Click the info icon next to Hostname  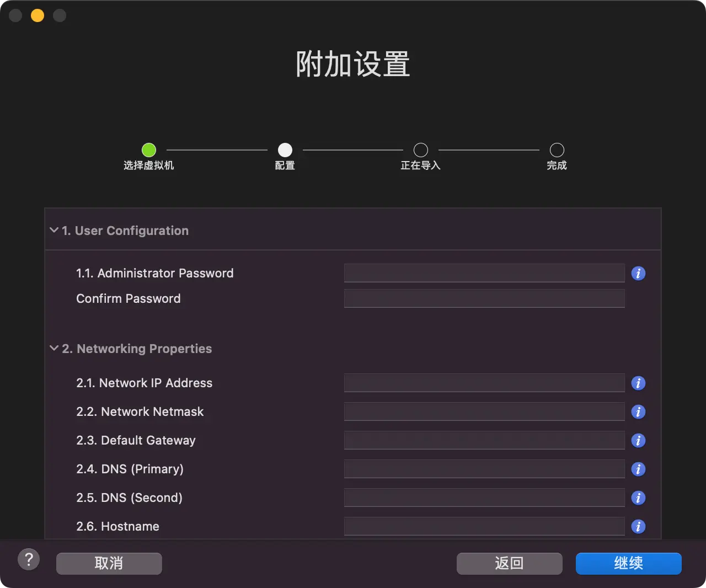pyautogui.click(x=638, y=526)
